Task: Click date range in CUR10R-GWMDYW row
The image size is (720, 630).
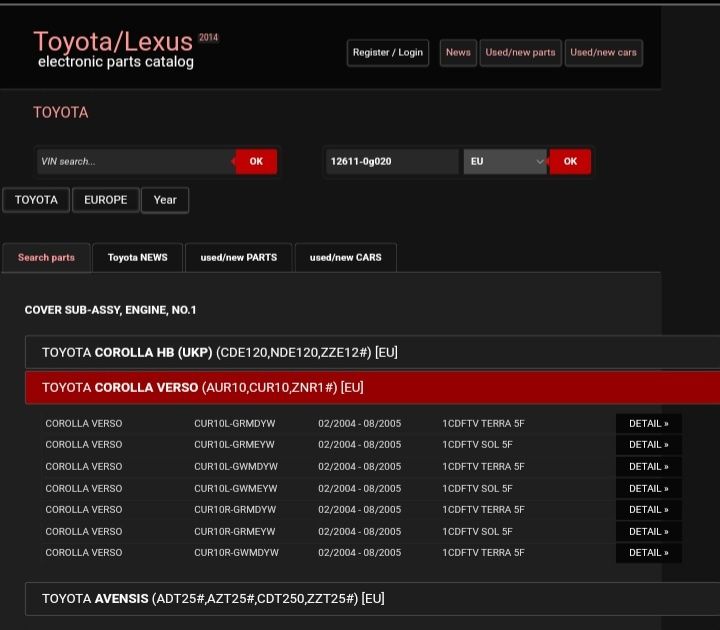Action: (360, 553)
